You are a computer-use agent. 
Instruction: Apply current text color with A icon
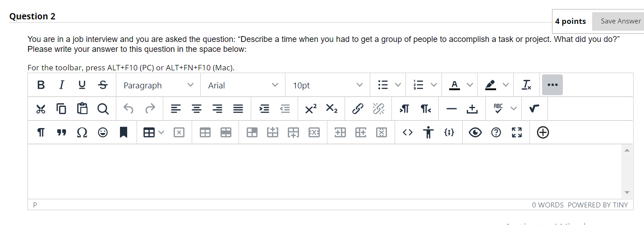click(455, 85)
